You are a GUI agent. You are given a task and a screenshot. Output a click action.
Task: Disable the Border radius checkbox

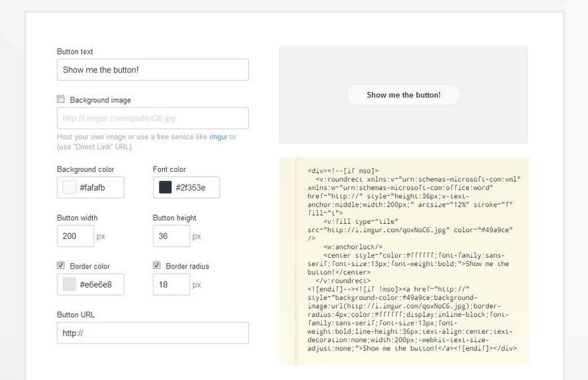click(x=157, y=265)
